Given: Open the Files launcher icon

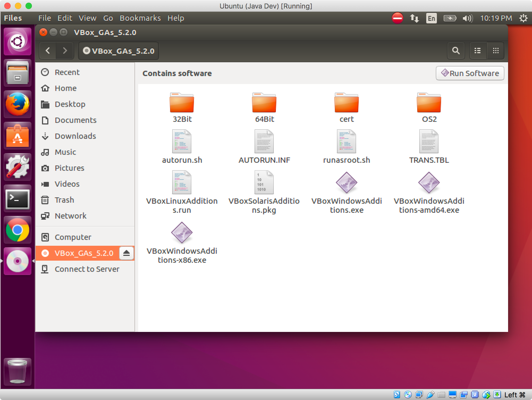Looking at the screenshot, I should (x=18, y=73).
